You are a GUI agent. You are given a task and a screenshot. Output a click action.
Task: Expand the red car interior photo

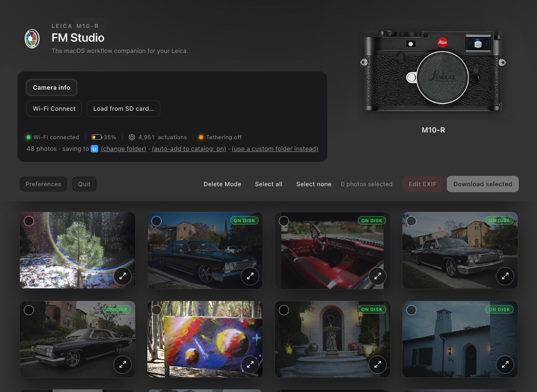pos(378,276)
